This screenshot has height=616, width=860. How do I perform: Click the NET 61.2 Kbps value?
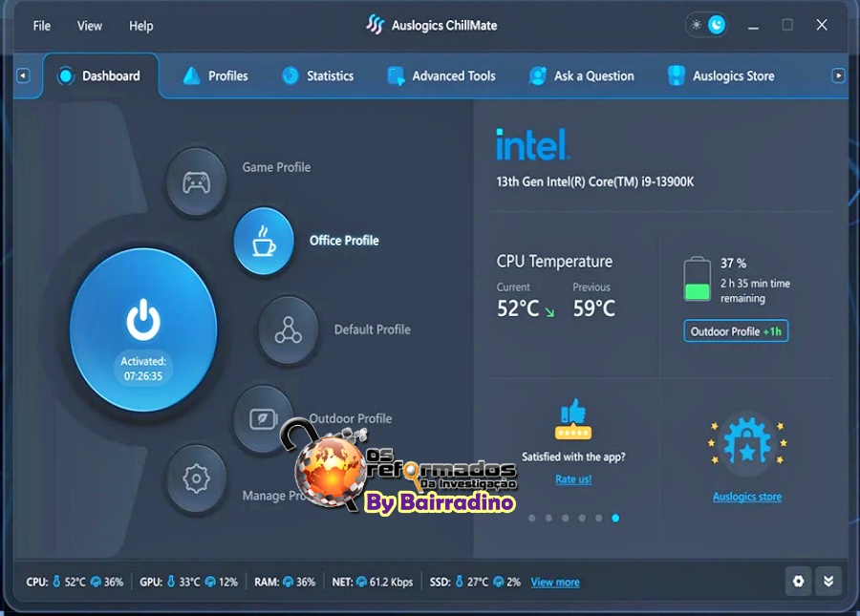point(391,582)
